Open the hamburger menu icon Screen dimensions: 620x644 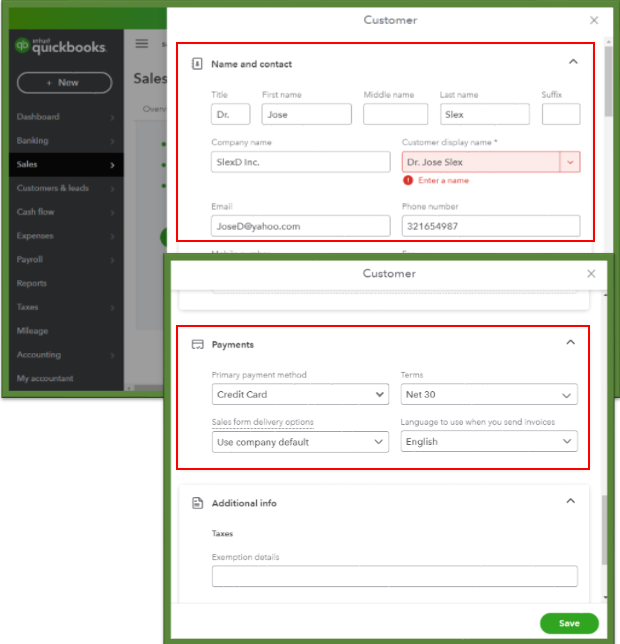[x=142, y=44]
